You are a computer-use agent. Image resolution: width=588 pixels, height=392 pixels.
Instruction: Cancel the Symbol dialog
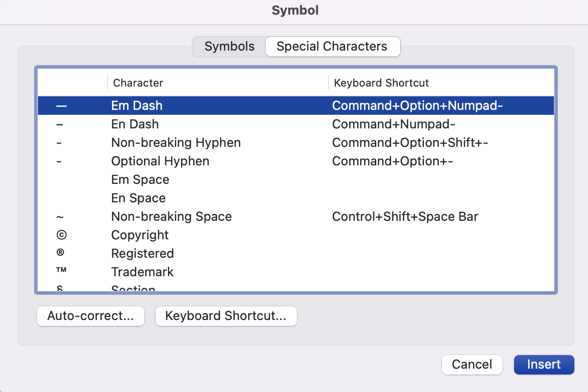472,365
